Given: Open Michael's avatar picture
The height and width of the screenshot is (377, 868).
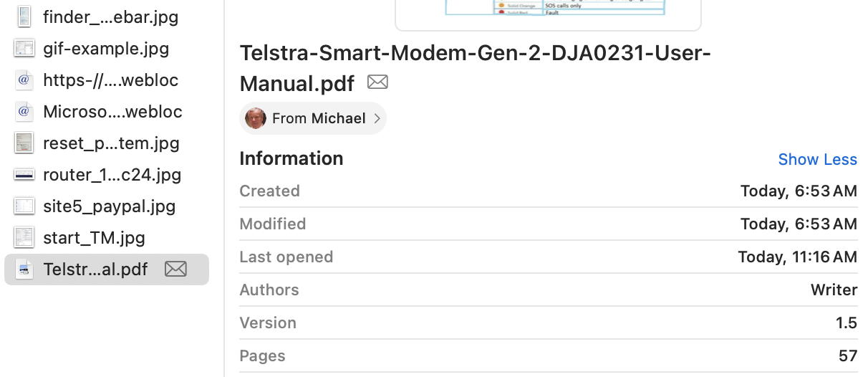Looking at the screenshot, I should point(256,118).
